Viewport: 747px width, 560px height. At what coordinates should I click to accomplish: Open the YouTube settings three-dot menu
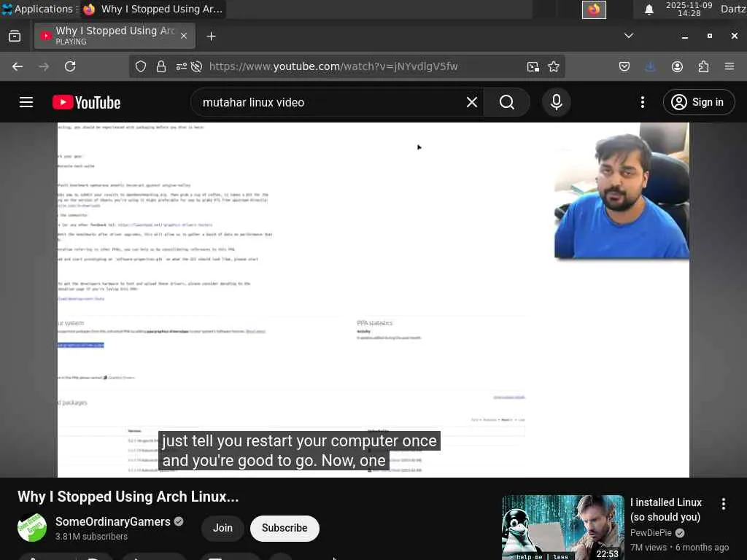click(x=643, y=102)
